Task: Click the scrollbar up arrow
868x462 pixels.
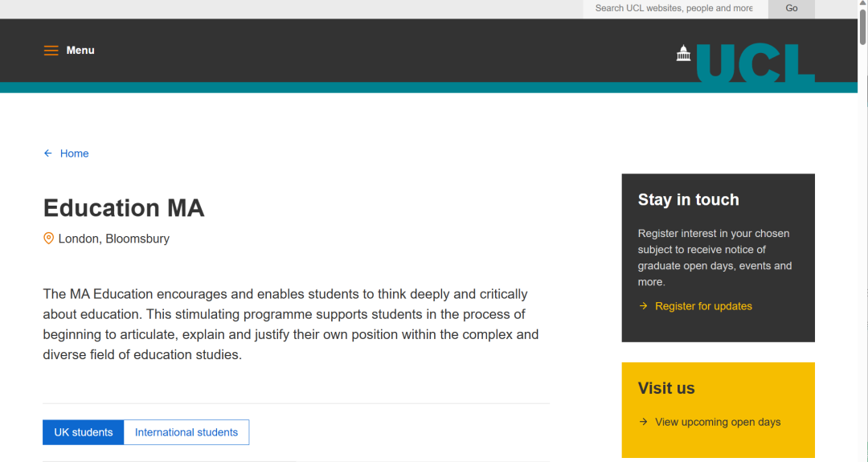Action: (x=862, y=4)
